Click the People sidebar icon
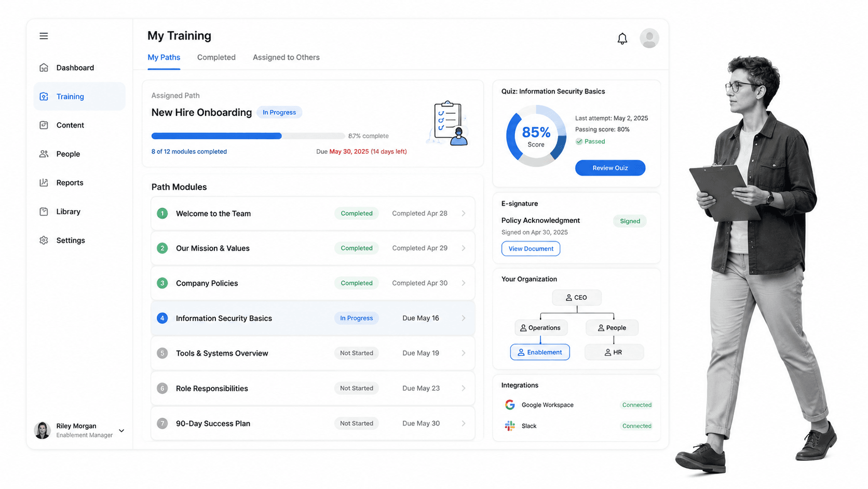 [x=44, y=154]
